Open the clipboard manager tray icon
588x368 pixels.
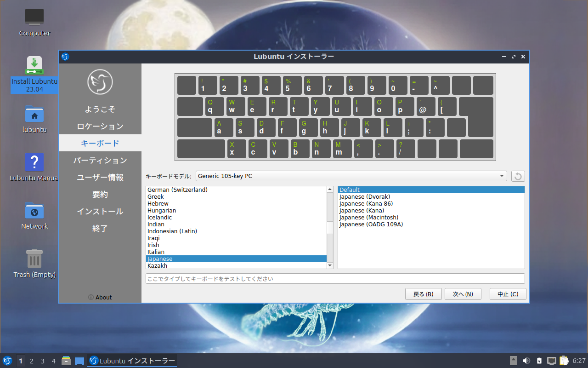[x=564, y=361]
